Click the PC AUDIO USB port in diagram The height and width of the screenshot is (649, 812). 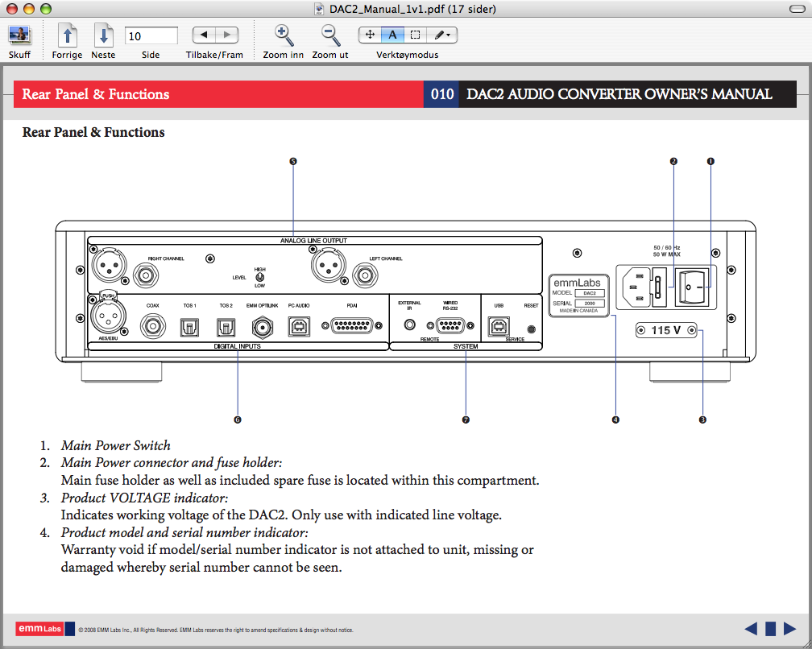(299, 327)
